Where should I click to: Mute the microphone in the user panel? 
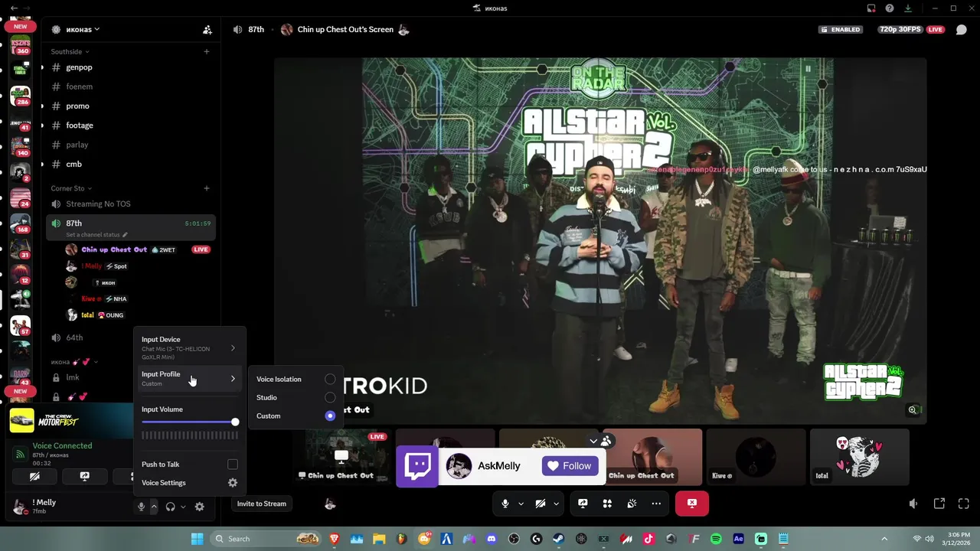coord(141,507)
